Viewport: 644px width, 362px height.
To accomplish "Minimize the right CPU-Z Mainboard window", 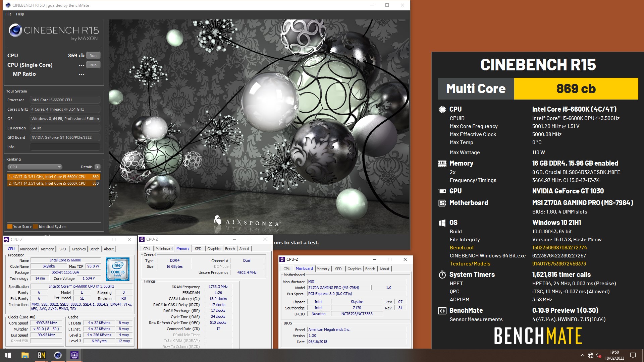I will pos(375,259).
